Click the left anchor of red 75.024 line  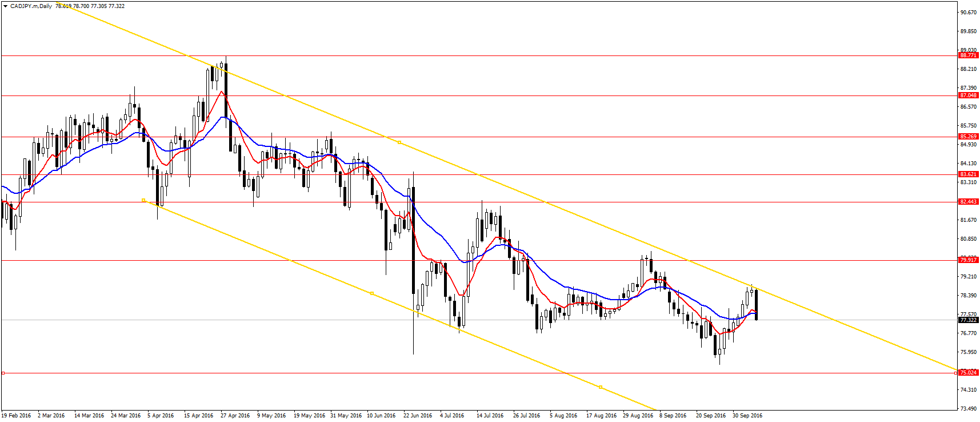[x=3, y=373]
